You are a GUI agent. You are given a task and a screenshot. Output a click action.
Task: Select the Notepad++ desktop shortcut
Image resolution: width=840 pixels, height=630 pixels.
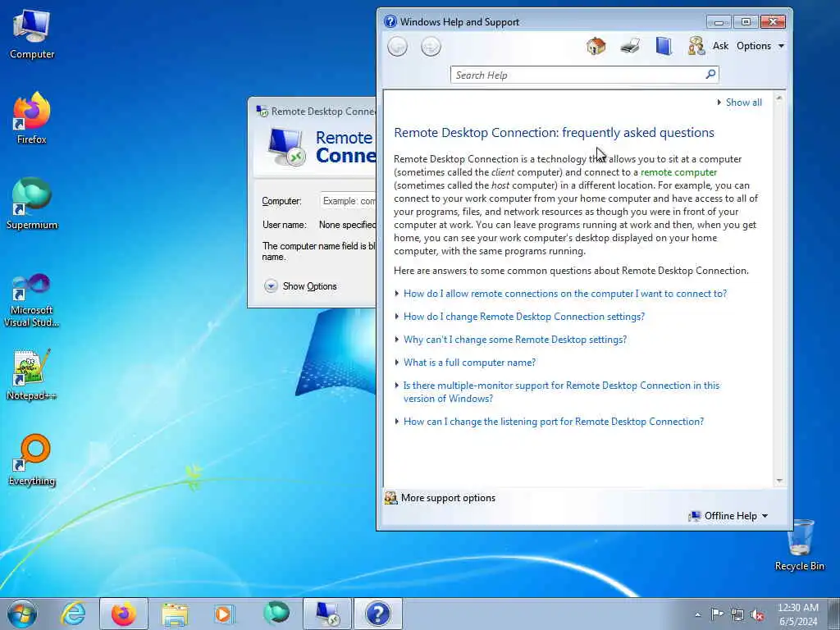click(x=32, y=374)
